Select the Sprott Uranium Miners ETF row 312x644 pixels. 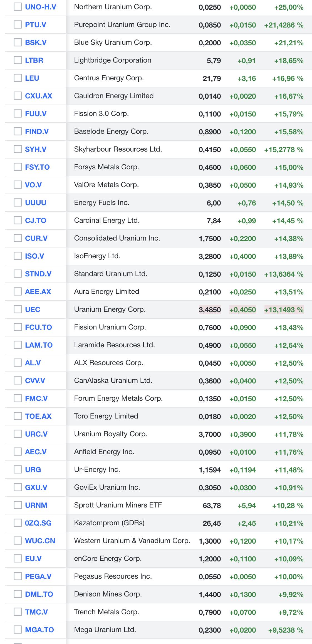118,505
